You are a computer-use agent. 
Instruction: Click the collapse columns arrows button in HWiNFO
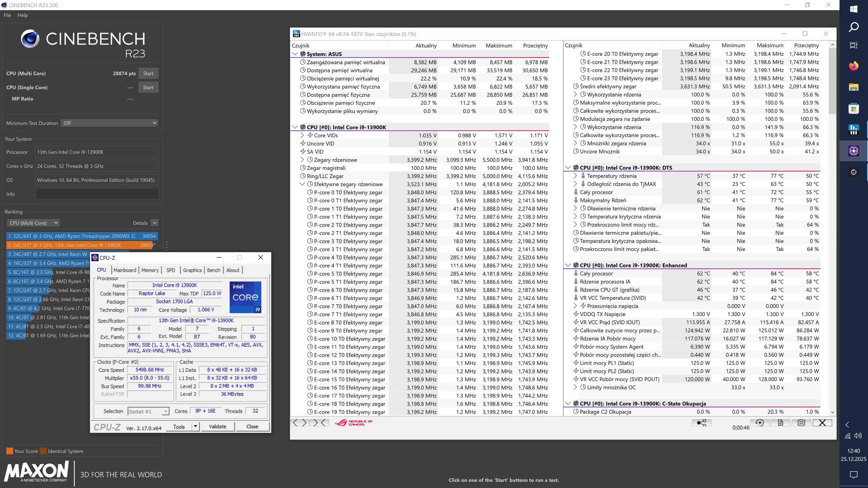pos(320,423)
